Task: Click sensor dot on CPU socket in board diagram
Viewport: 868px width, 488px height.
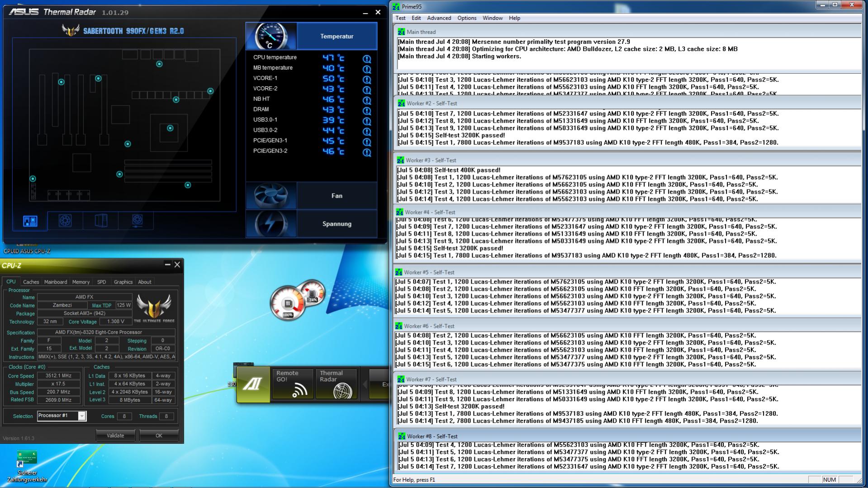Action: [170, 128]
